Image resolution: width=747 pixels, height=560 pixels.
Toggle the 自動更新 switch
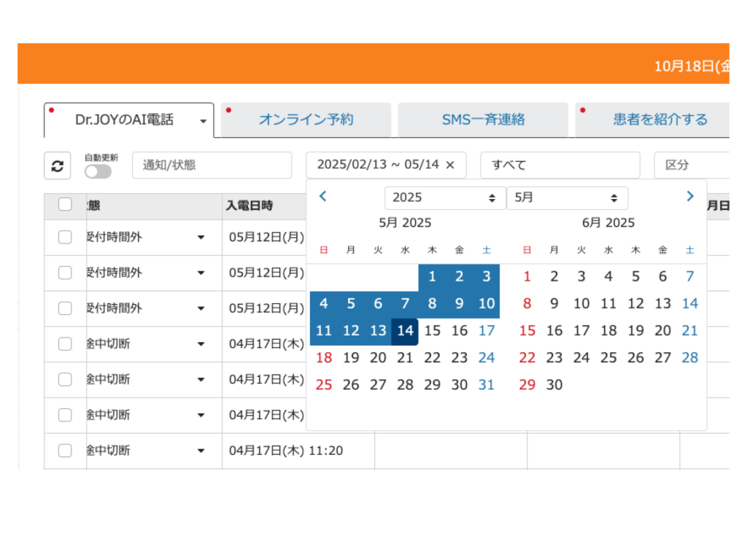pyautogui.click(x=98, y=171)
